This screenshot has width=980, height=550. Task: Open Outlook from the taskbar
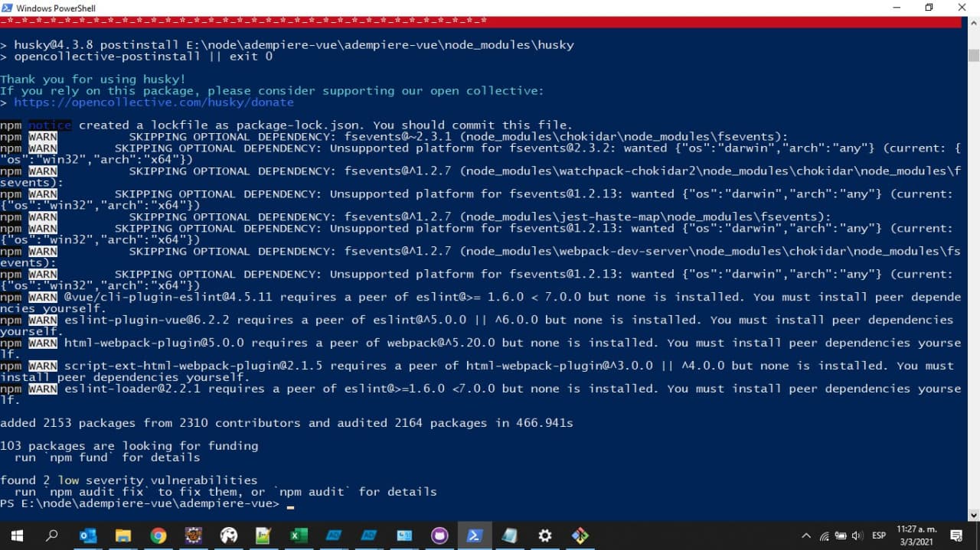coord(88,535)
